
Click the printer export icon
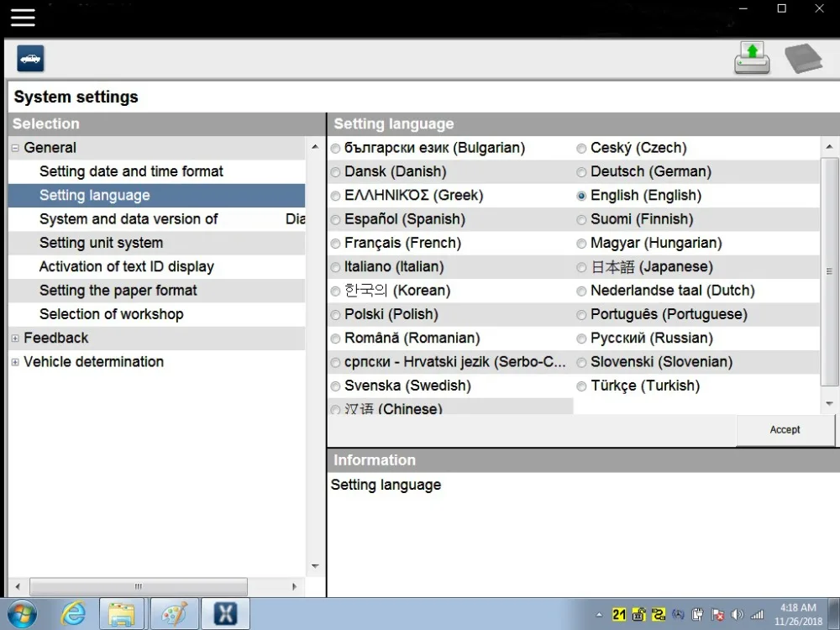coord(752,59)
